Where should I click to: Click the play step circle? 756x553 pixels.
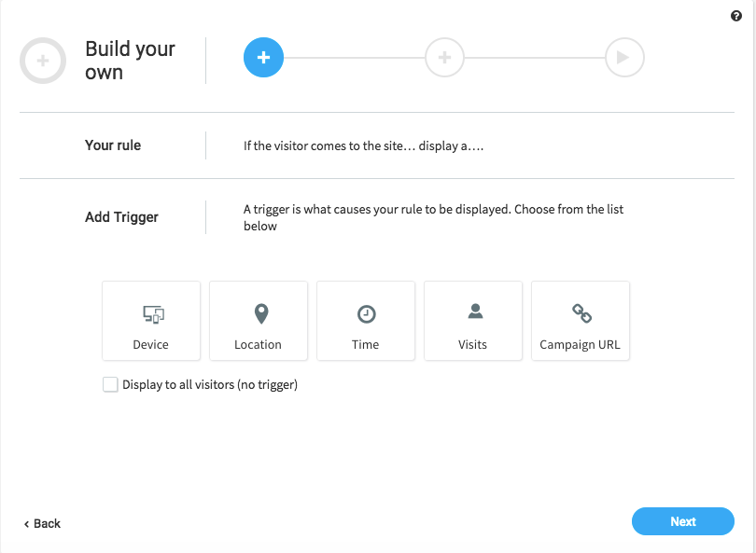624,57
